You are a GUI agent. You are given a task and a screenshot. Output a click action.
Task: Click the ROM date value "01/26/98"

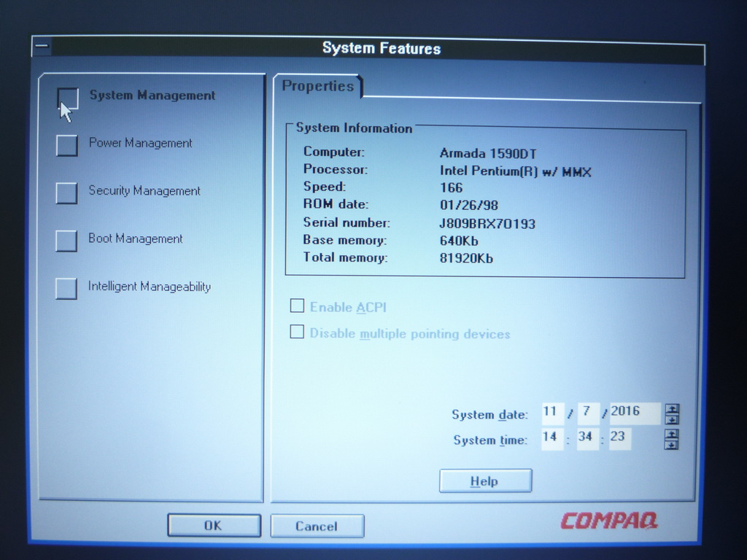pos(469,205)
